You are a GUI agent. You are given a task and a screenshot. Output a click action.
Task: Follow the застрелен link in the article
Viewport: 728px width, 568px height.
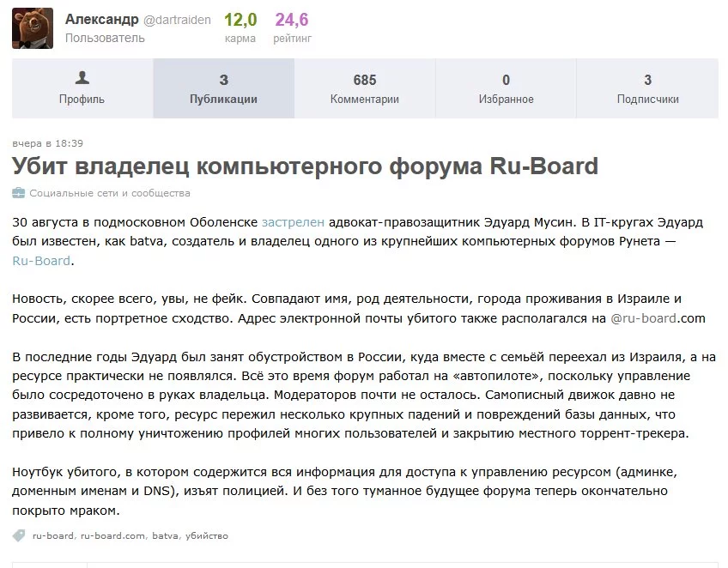(x=293, y=222)
